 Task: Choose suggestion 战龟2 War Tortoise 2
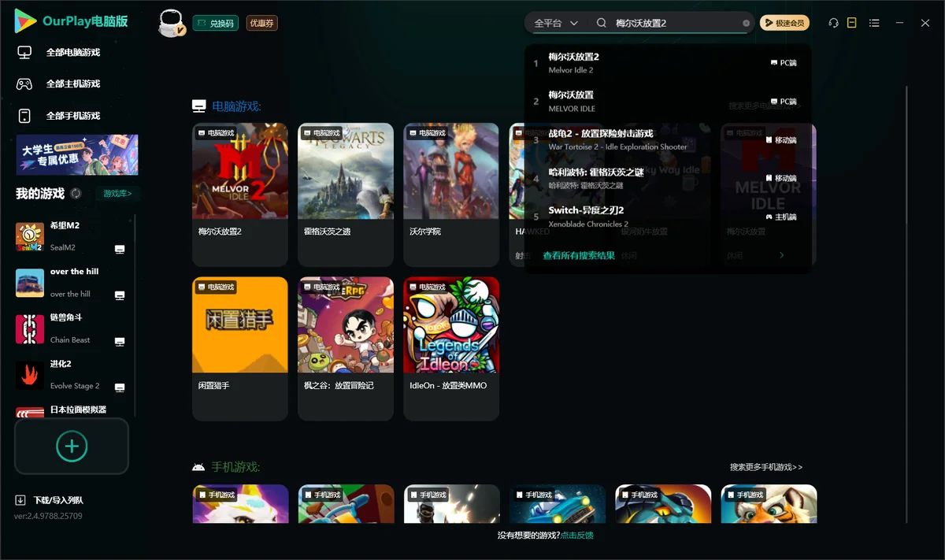pos(668,140)
